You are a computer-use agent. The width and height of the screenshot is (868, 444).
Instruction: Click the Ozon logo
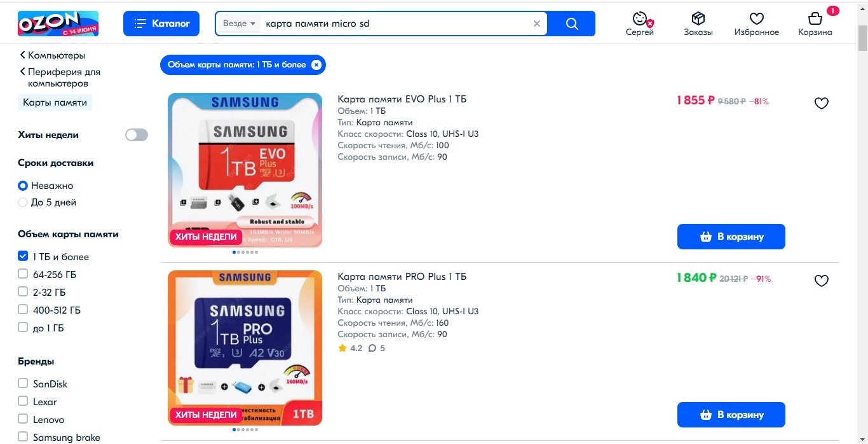point(58,24)
